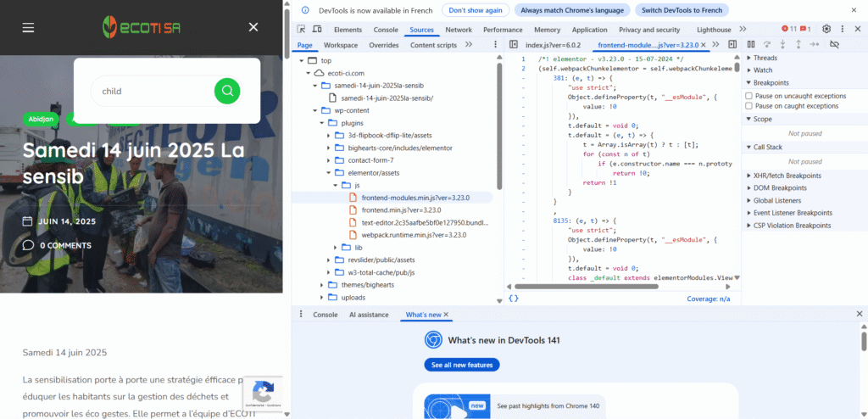The height and width of the screenshot is (419, 868).
Task: Open the website hamburger menu
Action: [x=29, y=27]
